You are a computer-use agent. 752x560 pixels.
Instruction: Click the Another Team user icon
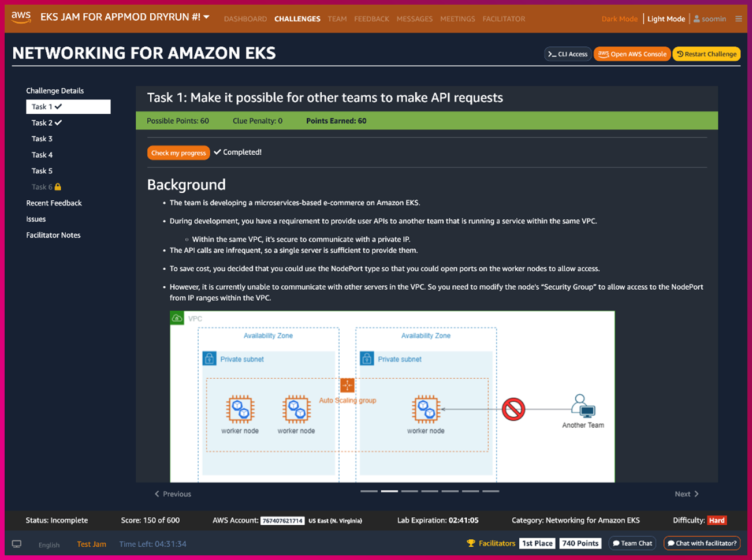(582, 406)
